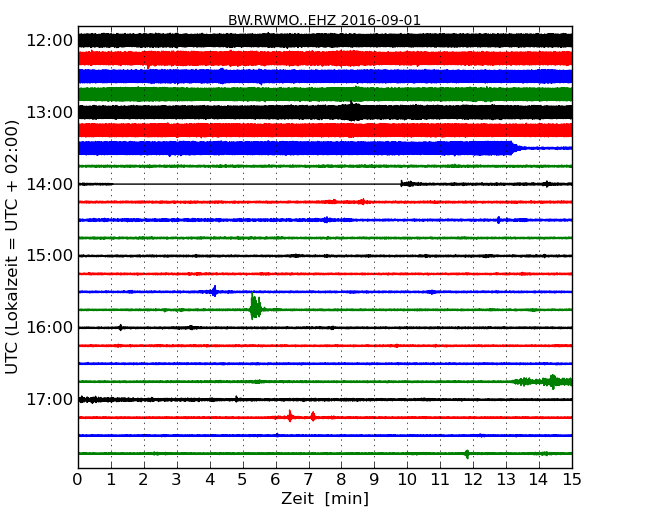Select the 17:00 time tick label

click(50, 399)
